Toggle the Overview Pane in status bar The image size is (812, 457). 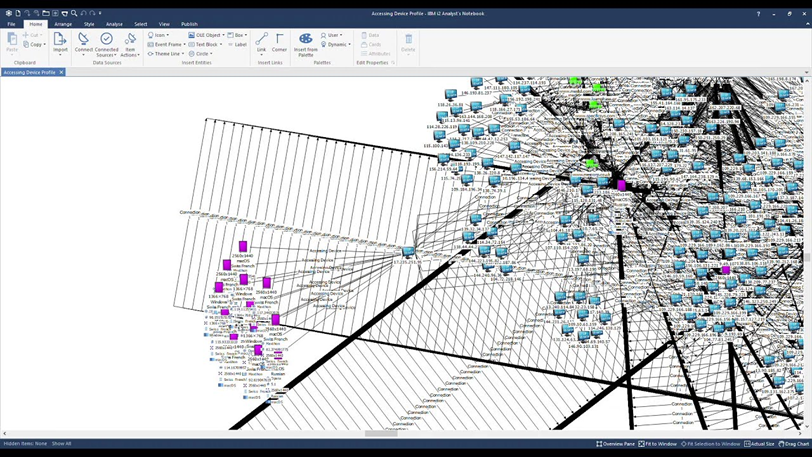point(615,444)
